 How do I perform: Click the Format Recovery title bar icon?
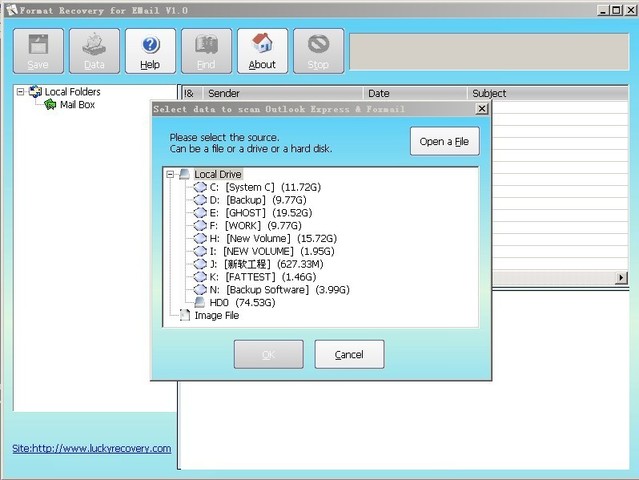pos(12,10)
